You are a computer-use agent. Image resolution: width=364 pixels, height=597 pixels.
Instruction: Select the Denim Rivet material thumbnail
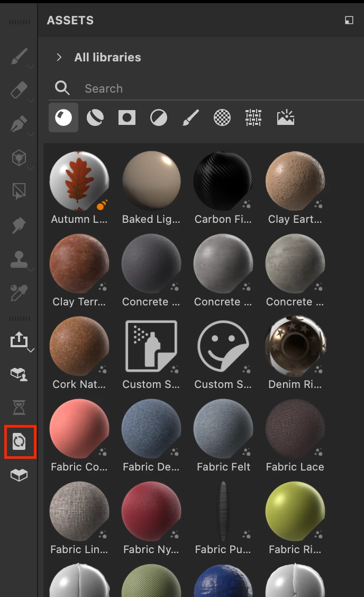pos(295,346)
